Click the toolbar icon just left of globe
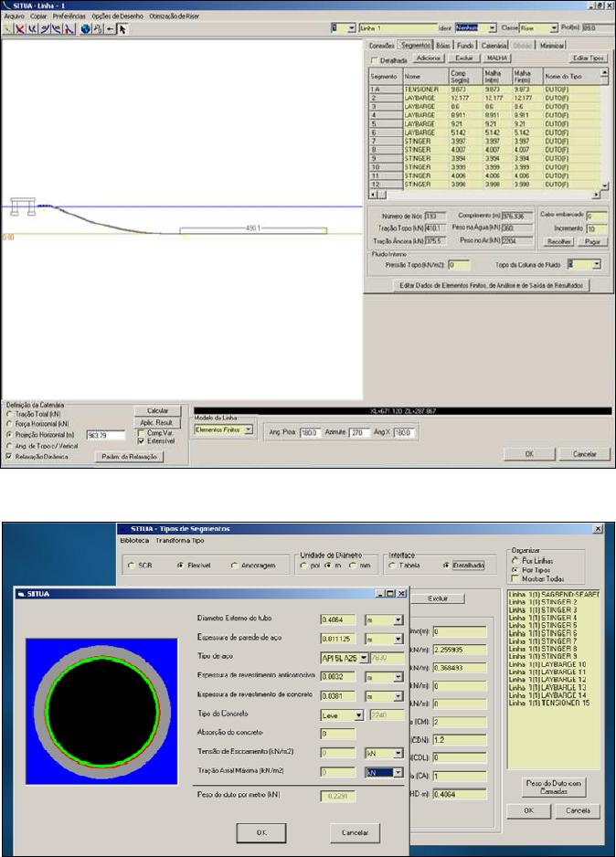Image resolution: width=616 pixels, height=857 pixels. pyautogui.click(x=70, y=28)
